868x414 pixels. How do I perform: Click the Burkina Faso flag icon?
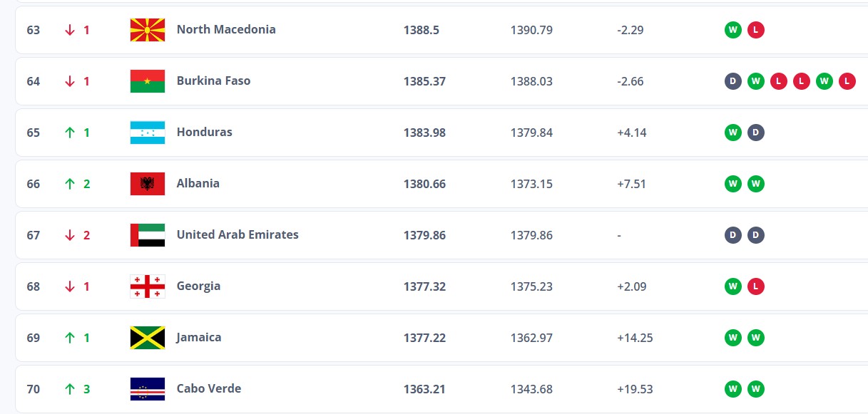[148, 81]
